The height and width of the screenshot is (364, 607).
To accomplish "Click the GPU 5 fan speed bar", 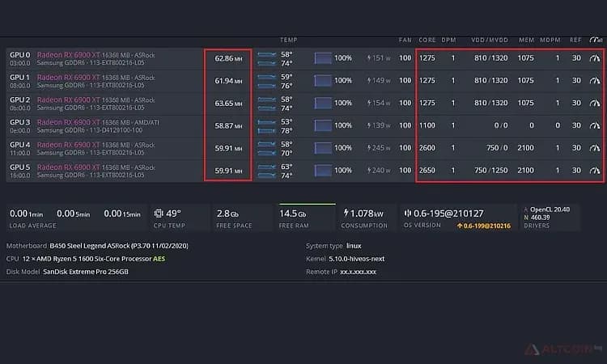I will 323,170.
